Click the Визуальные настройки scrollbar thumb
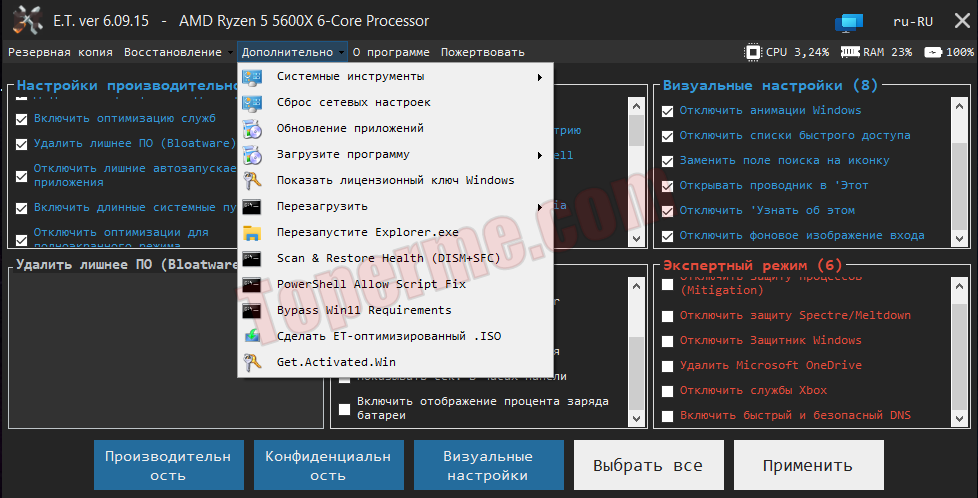The width and height of the screenshot is (978, 498). tap(959, 185)
